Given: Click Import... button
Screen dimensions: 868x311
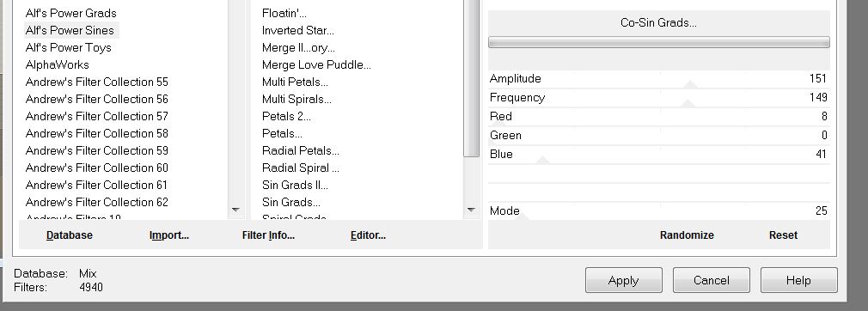Looking at the screenshot, I should pos(168,235).
